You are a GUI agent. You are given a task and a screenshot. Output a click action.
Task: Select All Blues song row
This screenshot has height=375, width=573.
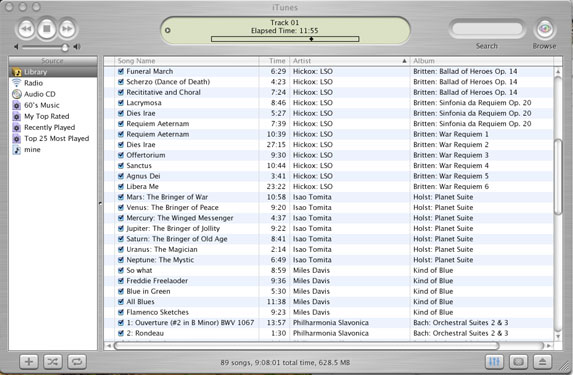point(329,302)
